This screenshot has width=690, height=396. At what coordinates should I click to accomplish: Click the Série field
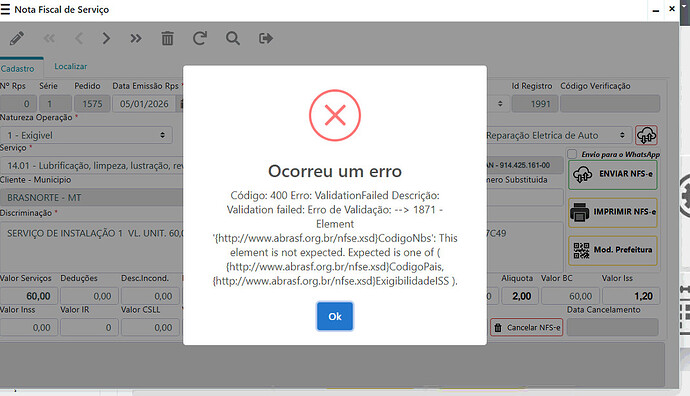55,104
